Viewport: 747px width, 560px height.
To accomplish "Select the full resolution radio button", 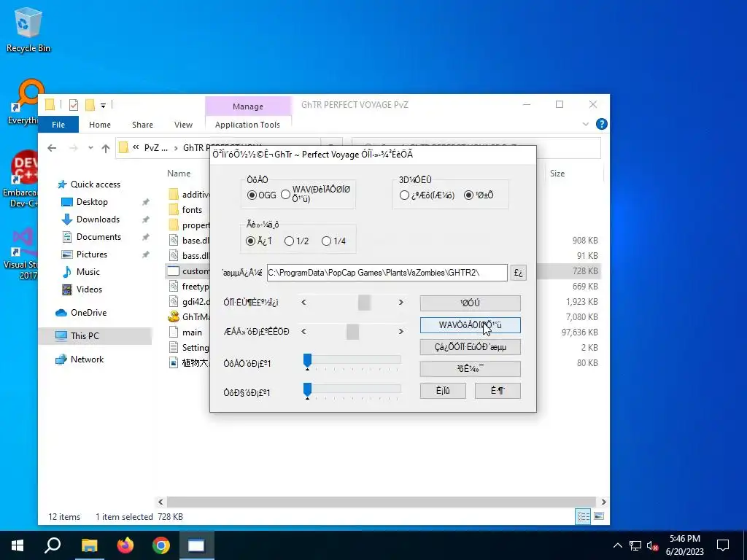I will tap(251, 241).
